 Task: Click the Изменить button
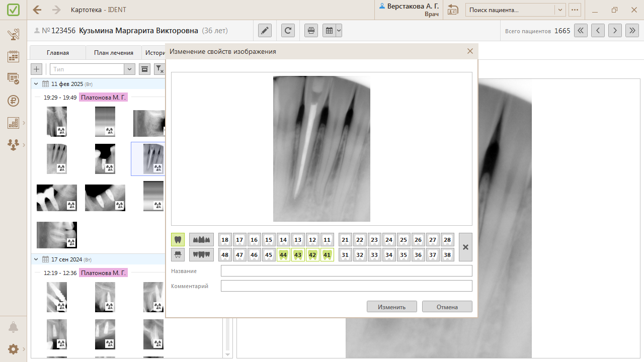coord(392,307)
